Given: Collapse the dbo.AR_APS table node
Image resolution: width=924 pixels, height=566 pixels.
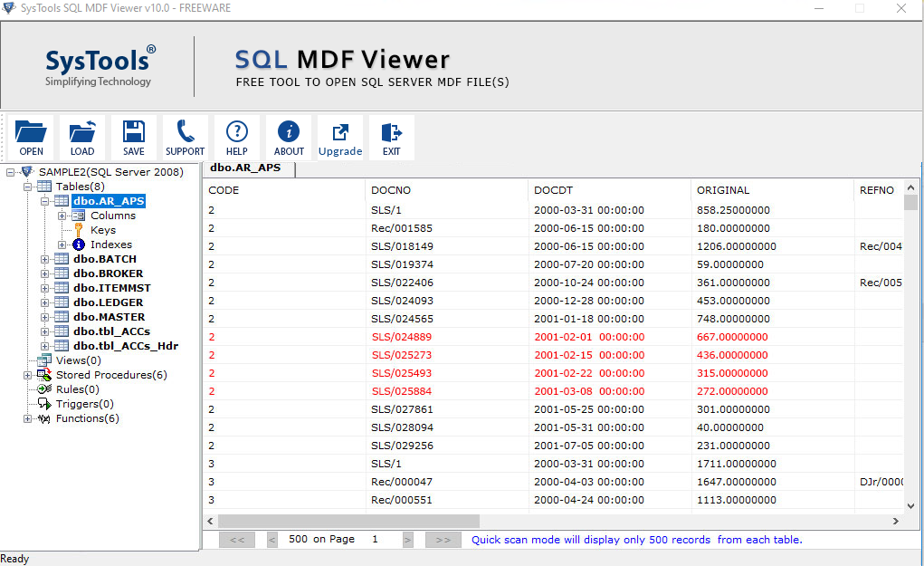Looking at the screenshot, I should click(x=44, y=201).
